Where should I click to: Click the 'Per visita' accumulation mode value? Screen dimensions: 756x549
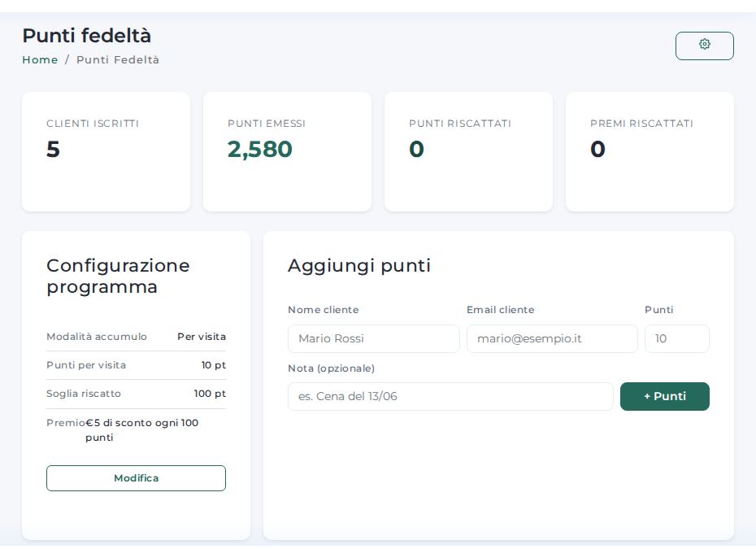[202, 337]
